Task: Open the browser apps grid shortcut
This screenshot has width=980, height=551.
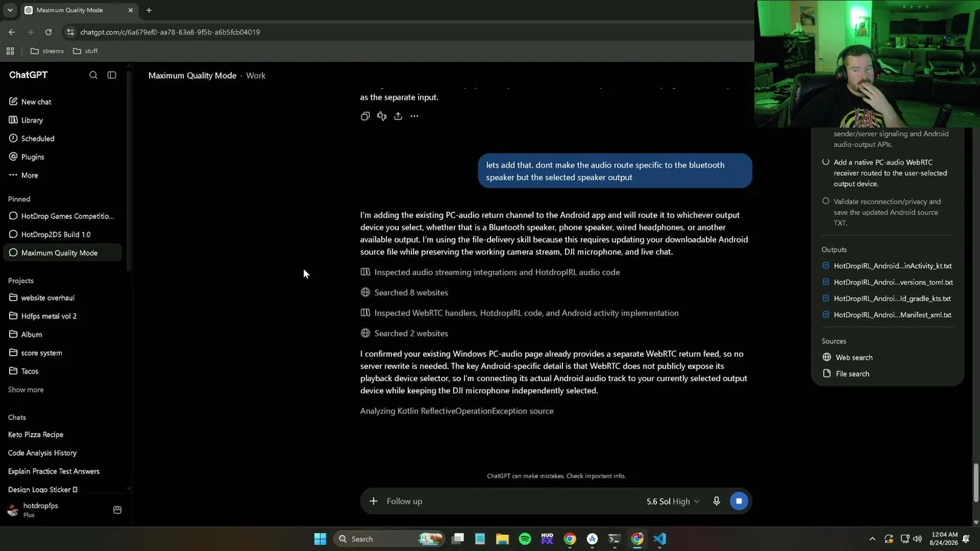Action: (x=10, y=51)
